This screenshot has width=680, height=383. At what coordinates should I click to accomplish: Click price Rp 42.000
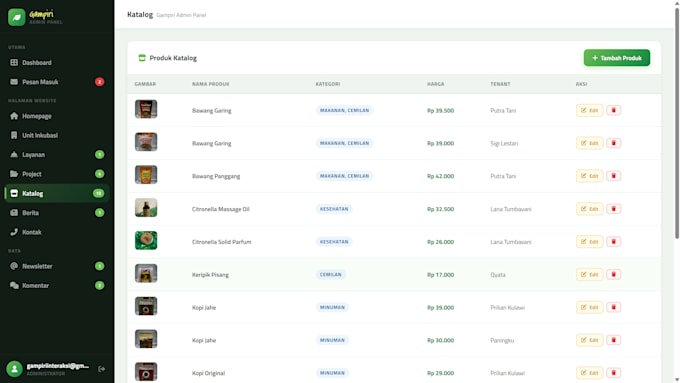[440, 176]
